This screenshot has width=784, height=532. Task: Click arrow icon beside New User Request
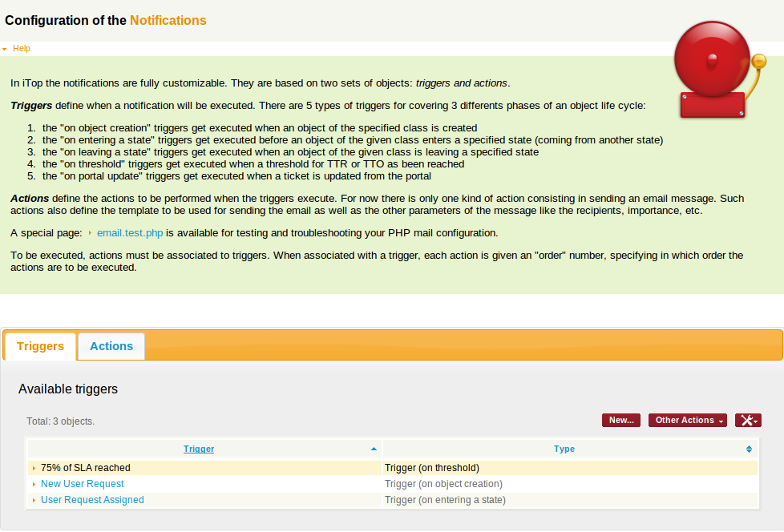(x=34, y=484)
